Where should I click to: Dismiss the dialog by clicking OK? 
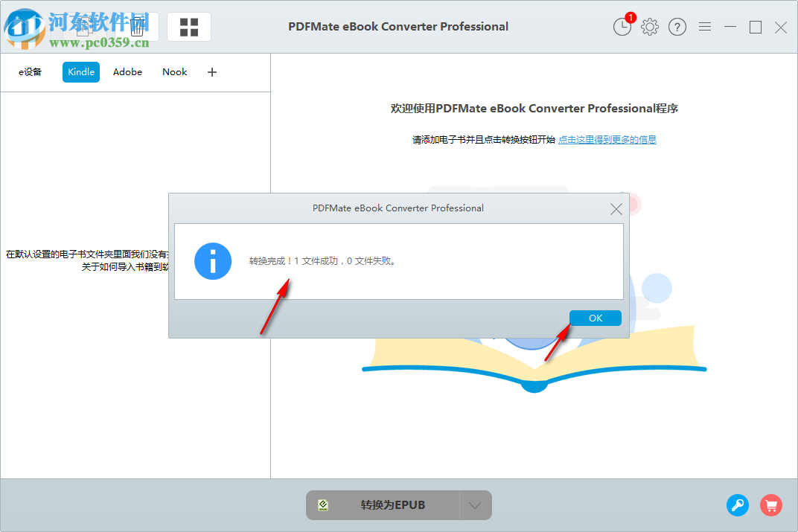click(x=595, y=318)
